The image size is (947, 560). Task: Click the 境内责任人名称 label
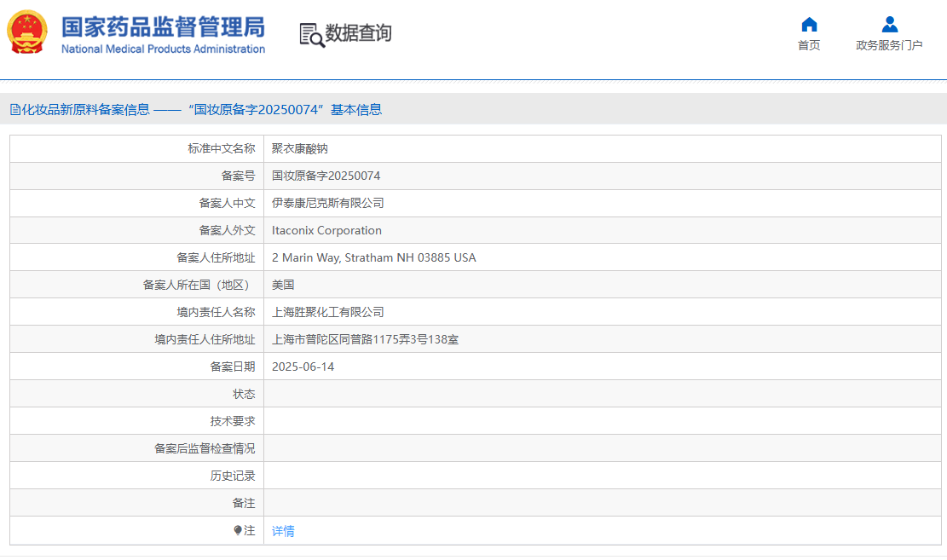point(217,312)
